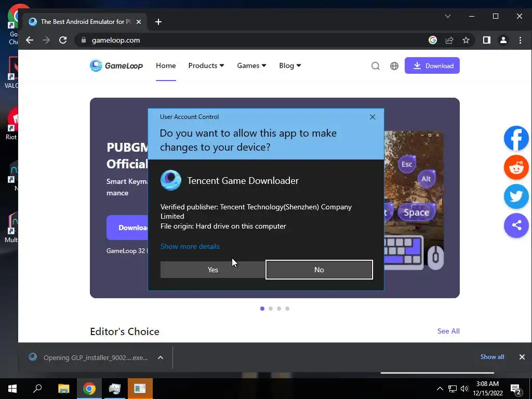The width and height of the screenshot is (532, 399).
Task: Click the Google icon in address bar
Action: point(433,40)
